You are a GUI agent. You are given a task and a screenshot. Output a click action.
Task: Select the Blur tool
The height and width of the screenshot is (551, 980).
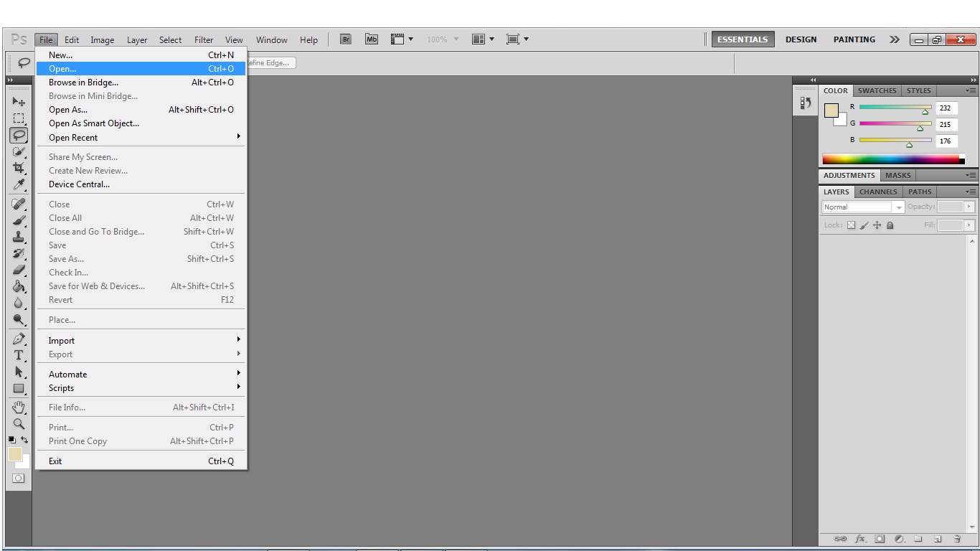[19, 303]
